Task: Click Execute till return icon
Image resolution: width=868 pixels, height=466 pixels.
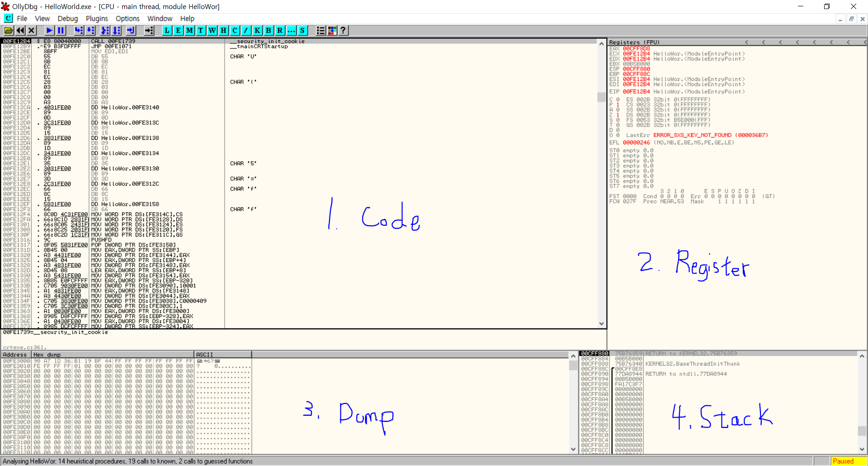Action: 131,30
